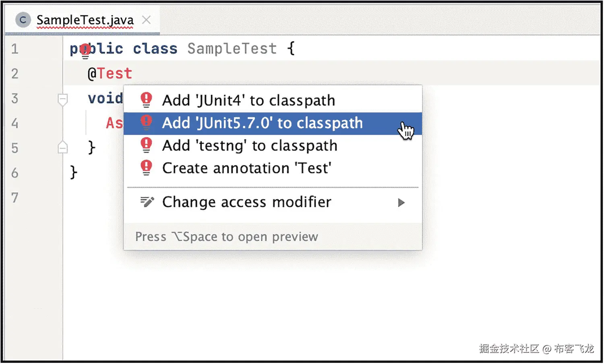Collapse method using fold marker on line 3
Image resolution: width=604 pixels, height=364 pixels.
pos(62,99)
